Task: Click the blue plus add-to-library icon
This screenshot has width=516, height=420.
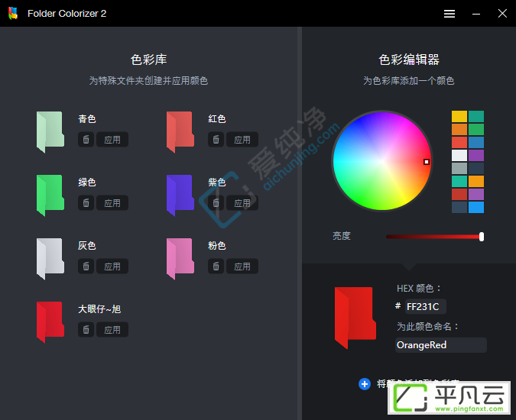Action: (x=365, y=384)
